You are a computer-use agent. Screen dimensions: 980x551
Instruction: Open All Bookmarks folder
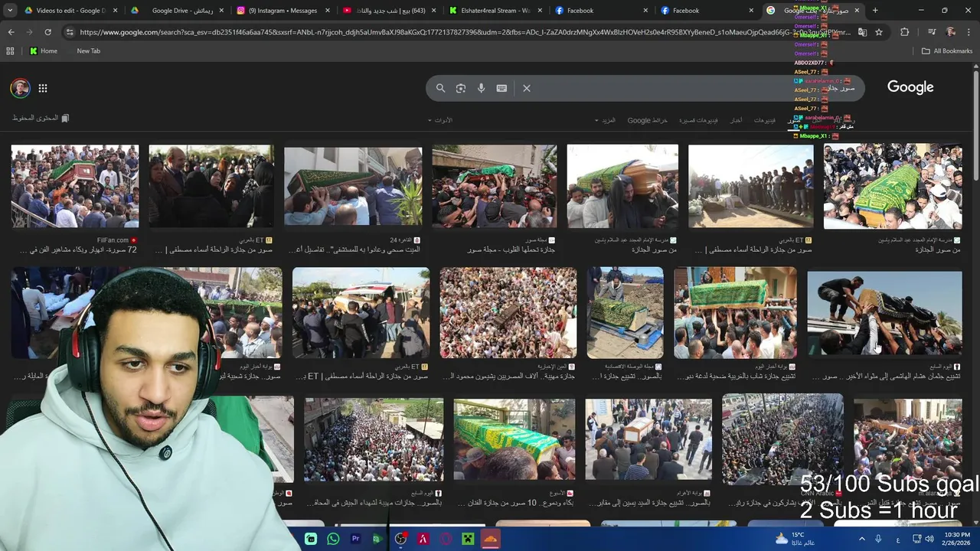click(x=947, y=51)
